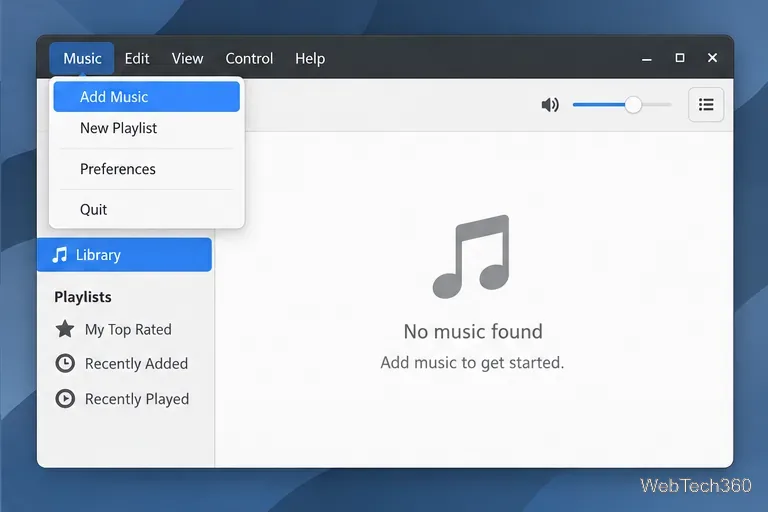
Task: Open the Edit menu
Action: tap(137, 59)
